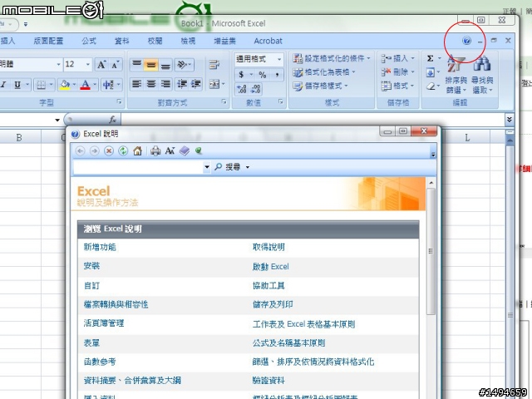The width and height of the screenshot is (532, 399).
Task: Apply red font color
Action: tap(85, 85)
